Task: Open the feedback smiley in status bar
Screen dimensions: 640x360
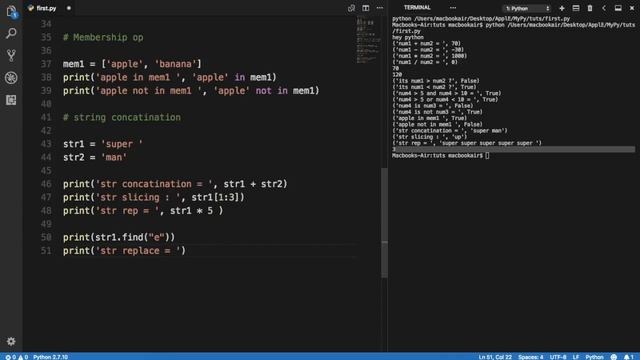Action: 613,357
